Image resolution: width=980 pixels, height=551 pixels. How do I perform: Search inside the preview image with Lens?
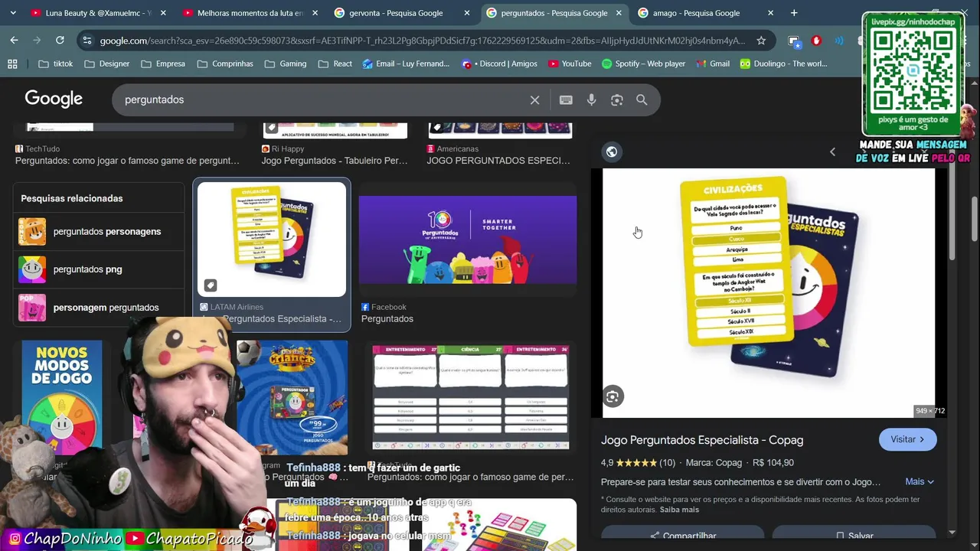(x=612, y=396)
